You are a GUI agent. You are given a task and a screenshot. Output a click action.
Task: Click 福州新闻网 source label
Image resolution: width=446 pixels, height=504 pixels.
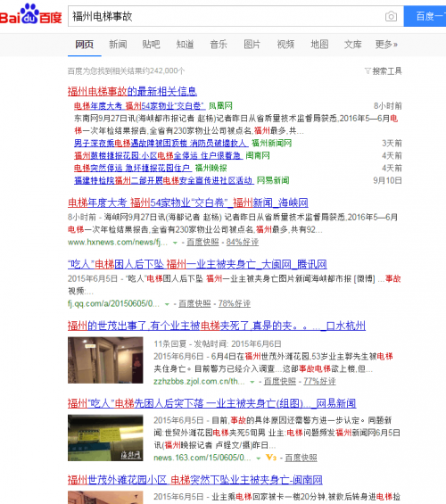click(271, 143)
